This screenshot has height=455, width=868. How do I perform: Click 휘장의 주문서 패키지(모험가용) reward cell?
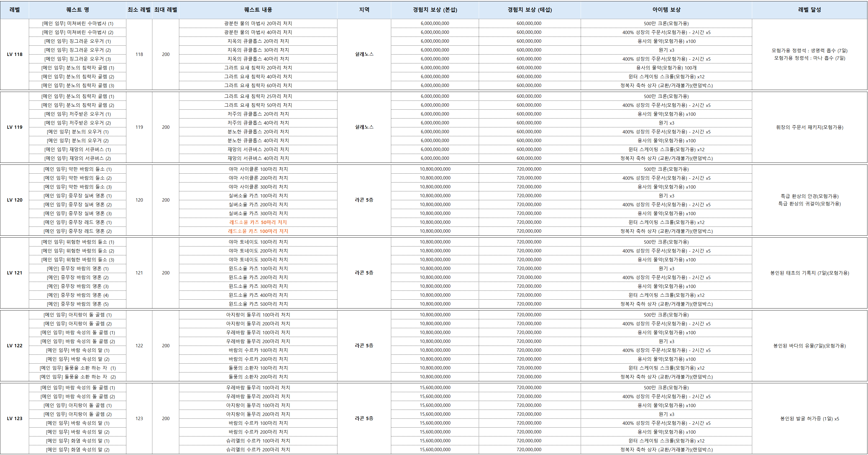(809, 127)
